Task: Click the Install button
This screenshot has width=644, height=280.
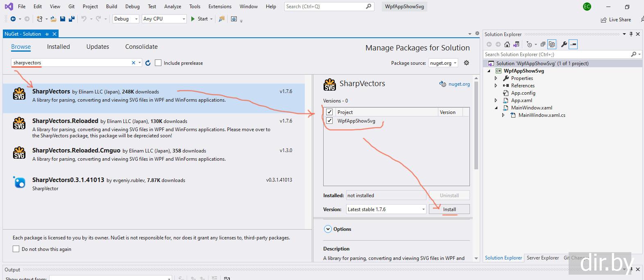Action: pos(449,209)
